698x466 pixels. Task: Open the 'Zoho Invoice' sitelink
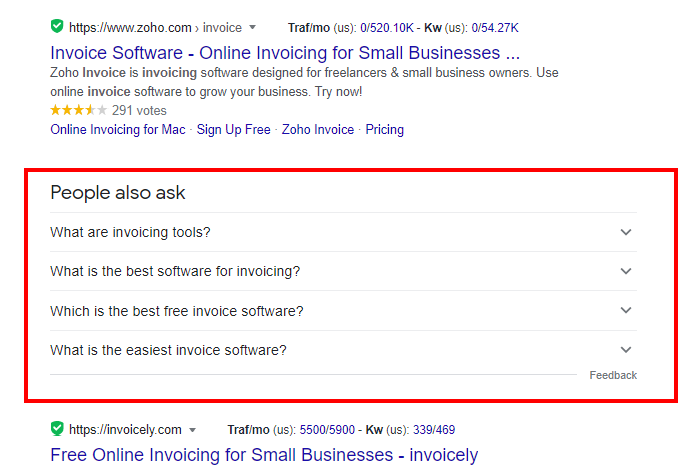(318, 130)
